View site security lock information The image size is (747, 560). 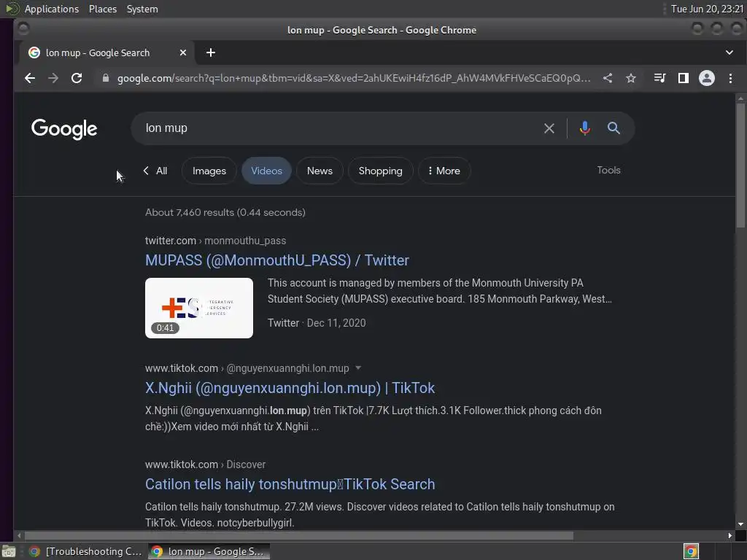tap(106, 78)
